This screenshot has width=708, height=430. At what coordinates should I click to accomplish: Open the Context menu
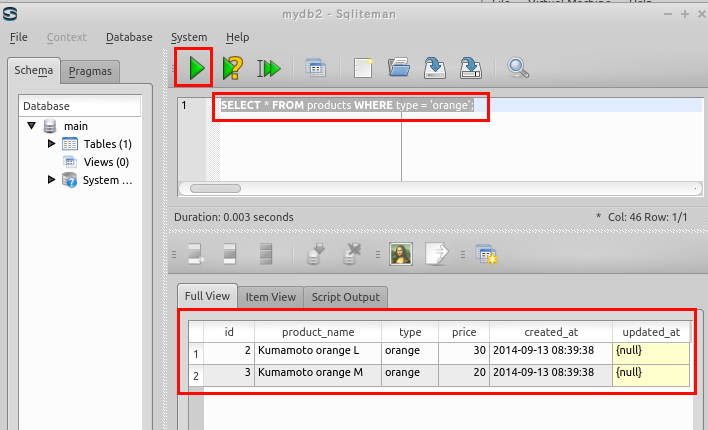(66, 37)
